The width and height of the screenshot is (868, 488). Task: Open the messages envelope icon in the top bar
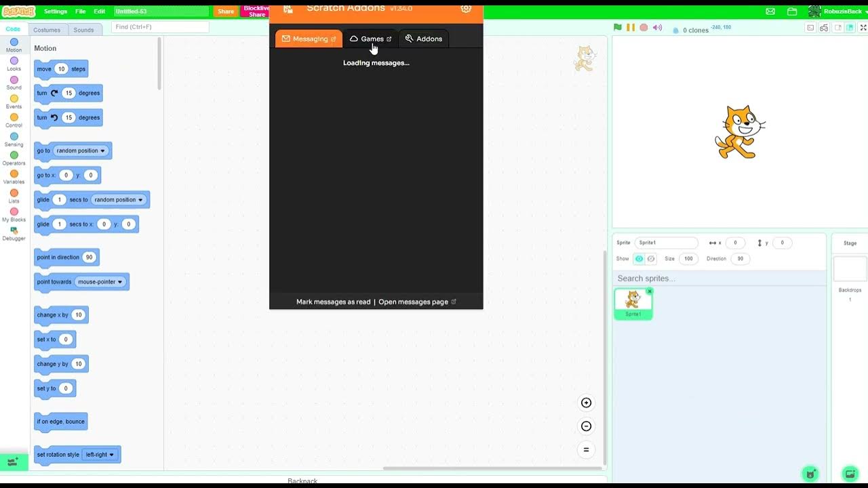[770, 12]
